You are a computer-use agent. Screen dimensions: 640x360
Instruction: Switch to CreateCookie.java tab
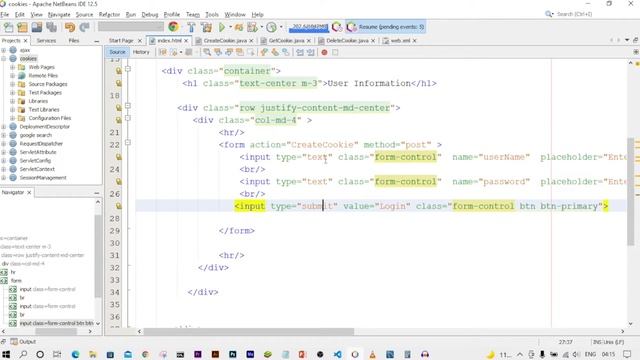pos(225,40)
